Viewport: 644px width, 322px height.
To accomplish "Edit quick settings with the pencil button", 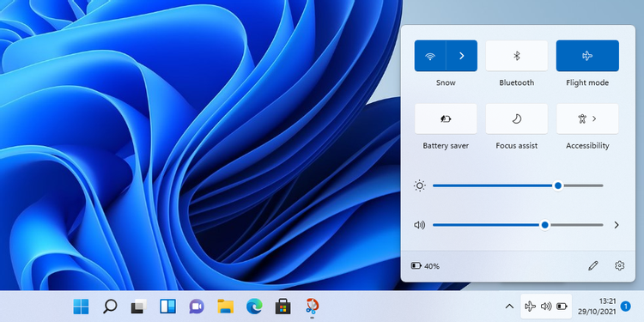I will tap(592, 265).
